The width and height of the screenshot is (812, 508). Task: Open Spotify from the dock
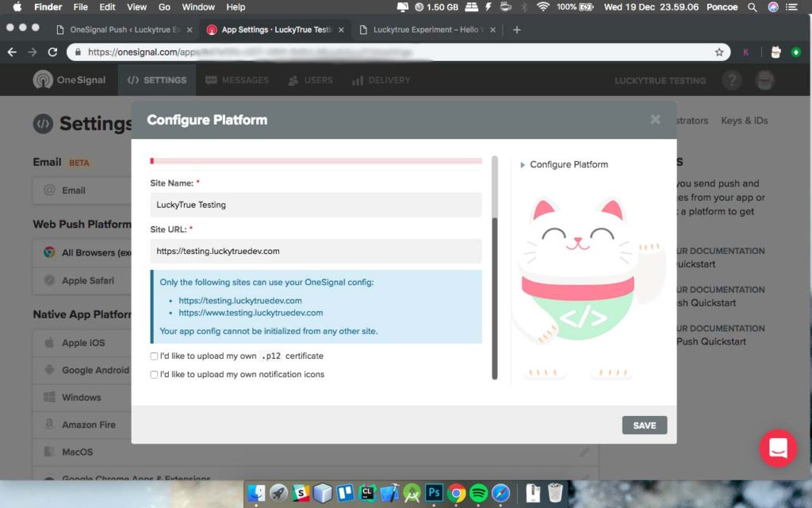tap(478, 493)
